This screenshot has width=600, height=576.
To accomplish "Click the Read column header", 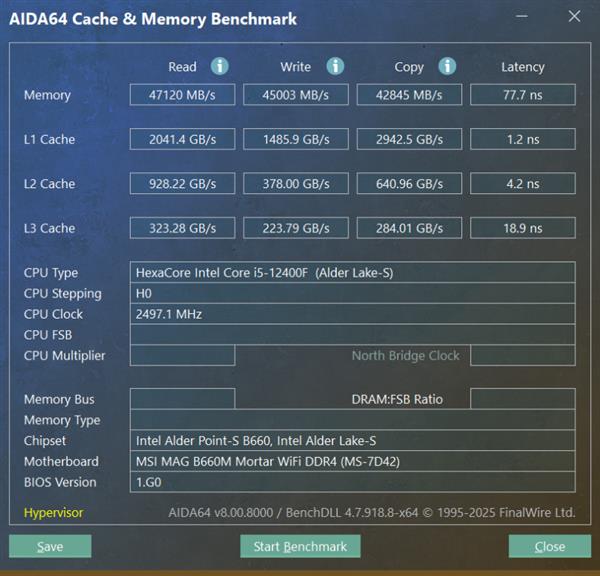I will [x=182, y=67].
